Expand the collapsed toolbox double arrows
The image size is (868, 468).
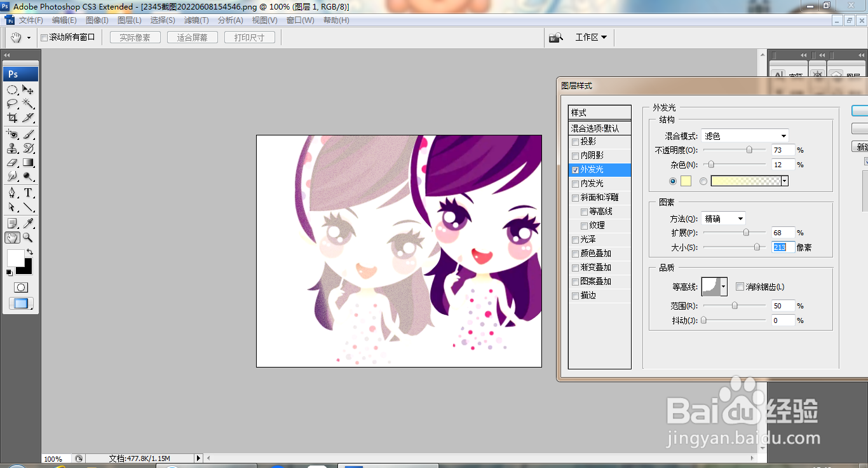pos(7,55)
